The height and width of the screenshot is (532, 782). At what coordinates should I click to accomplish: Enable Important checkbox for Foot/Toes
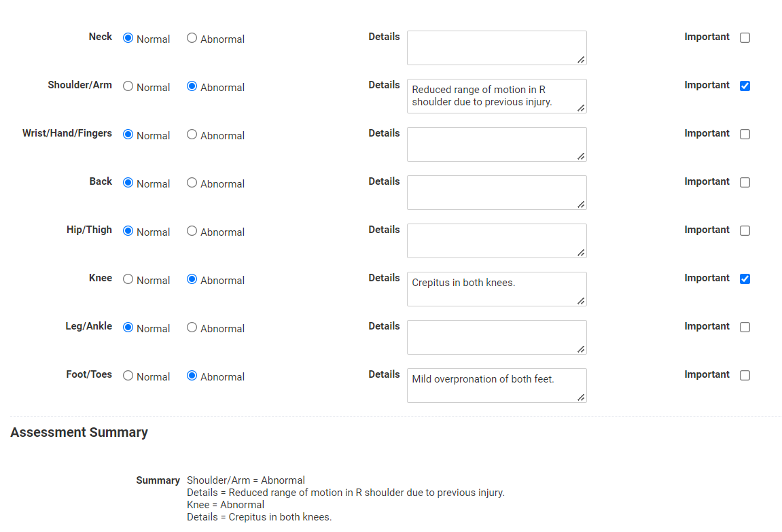(745, 376)
